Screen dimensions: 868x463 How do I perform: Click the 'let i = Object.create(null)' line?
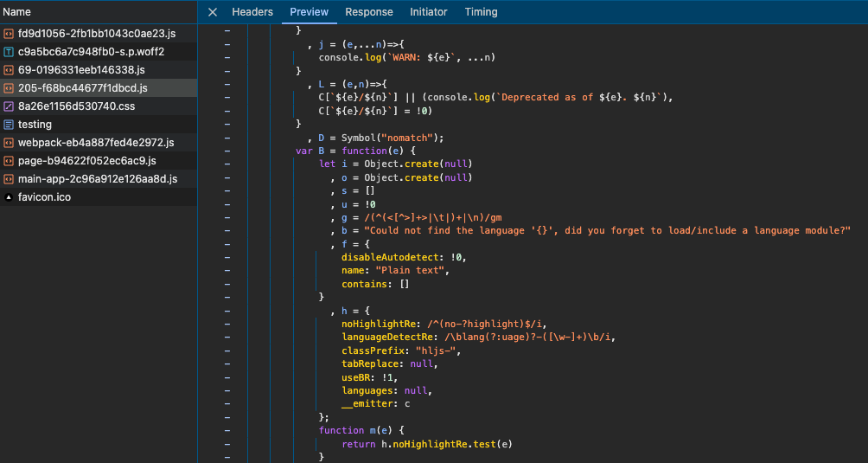[x=396, y=164]
